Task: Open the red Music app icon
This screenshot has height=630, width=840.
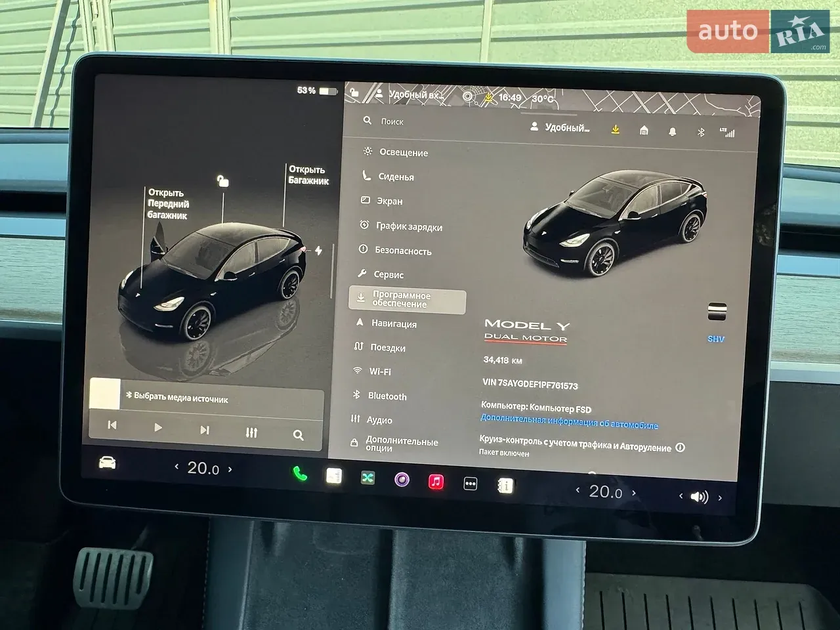Action: coord(436,482)
